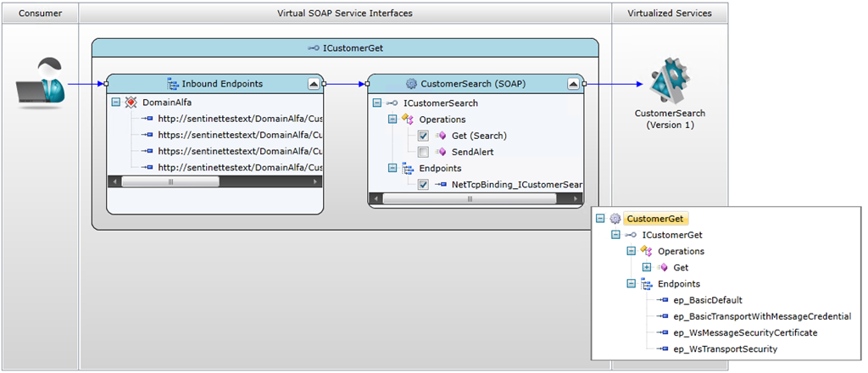Click the CustomerSearch (SOAP) gear icon
The image size is (868, 373).
(x=411, y=84)
